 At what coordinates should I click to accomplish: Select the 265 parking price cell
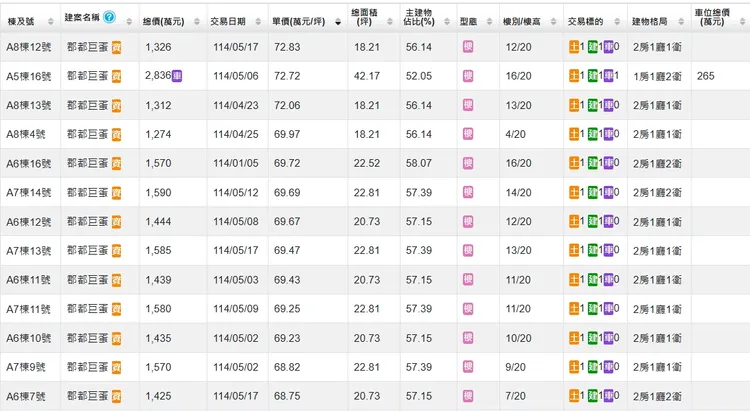click(706, 76)
